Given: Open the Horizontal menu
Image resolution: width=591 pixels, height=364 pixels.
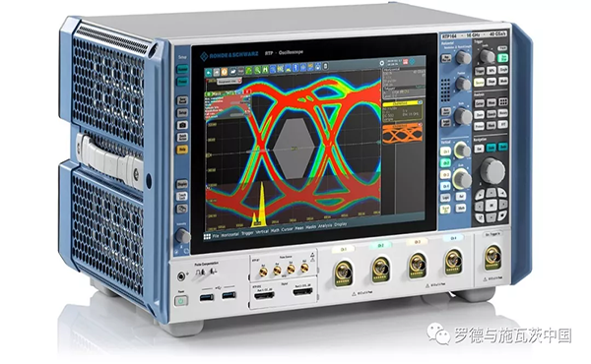Looking at the screenshot, I should (x=230, y=234).
